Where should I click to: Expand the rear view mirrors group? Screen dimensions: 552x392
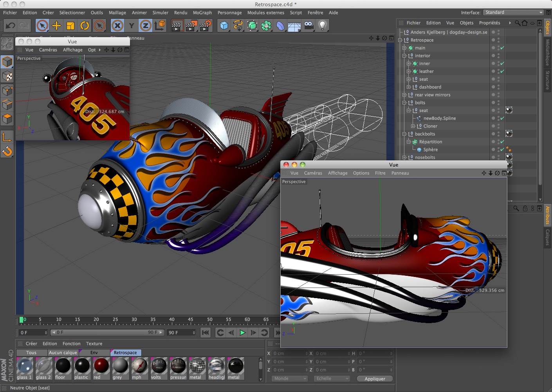(404, 95)
